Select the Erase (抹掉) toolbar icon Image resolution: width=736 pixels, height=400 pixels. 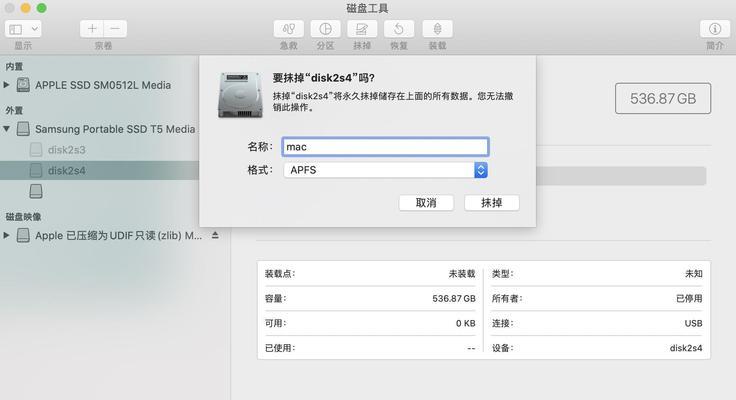coord(362,29)
